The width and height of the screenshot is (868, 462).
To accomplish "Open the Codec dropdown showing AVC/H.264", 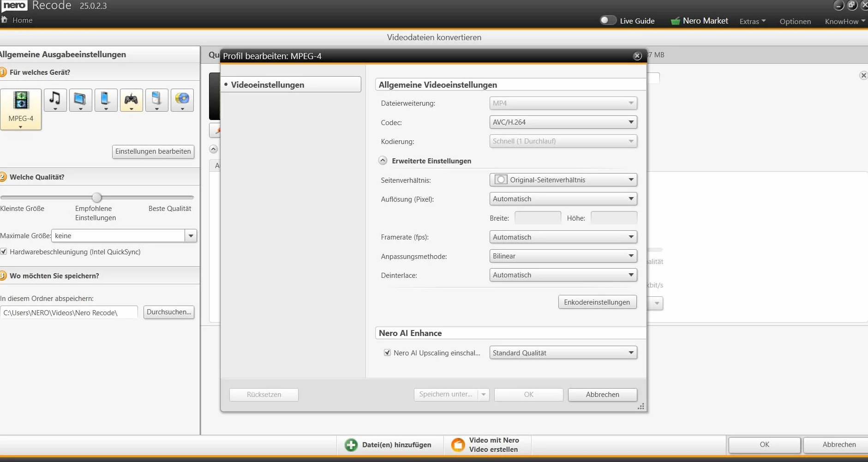I will pyautogui.click(x=563, y=122).
